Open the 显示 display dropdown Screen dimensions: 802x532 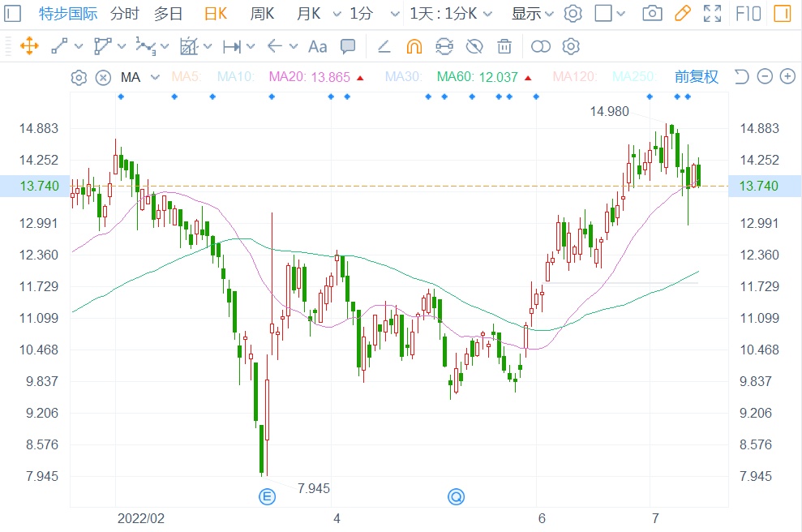coord(533,14)
